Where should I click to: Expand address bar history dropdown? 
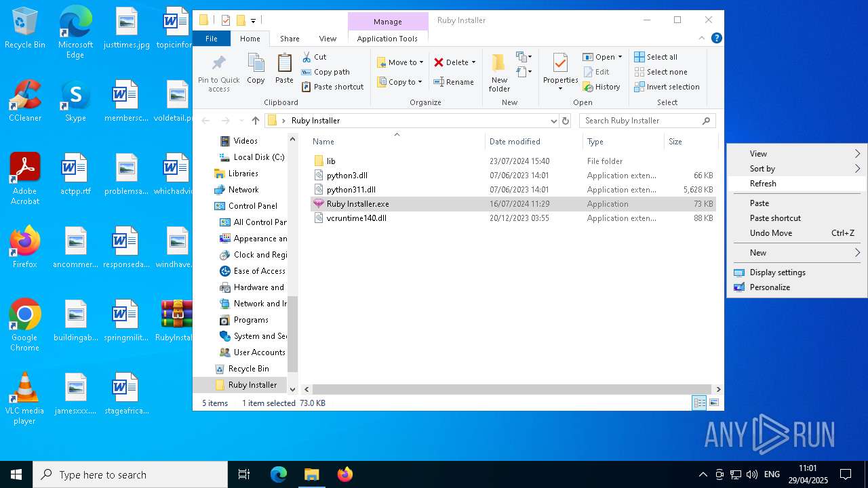pyautogui.click(x=553, y=121)
